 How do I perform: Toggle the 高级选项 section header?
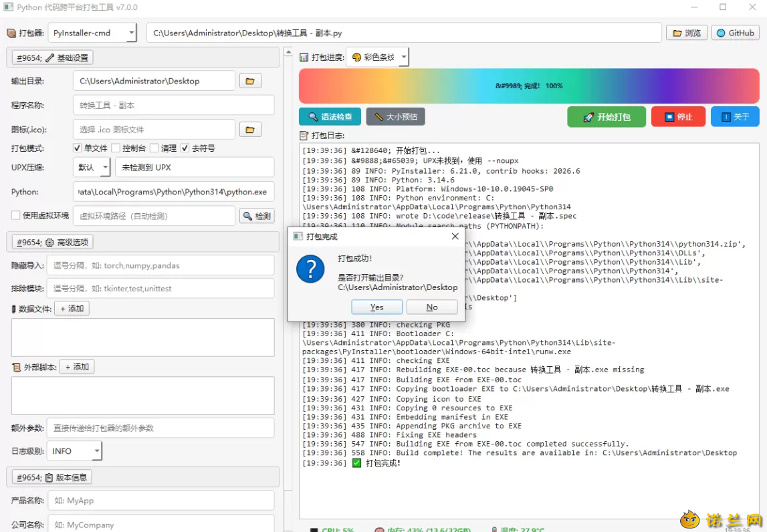pyautogui.click(x=52, y=243)
